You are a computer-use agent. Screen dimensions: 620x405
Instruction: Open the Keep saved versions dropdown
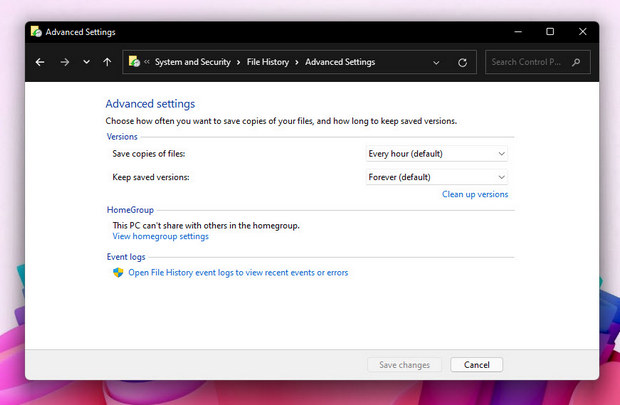pos(437,177)
